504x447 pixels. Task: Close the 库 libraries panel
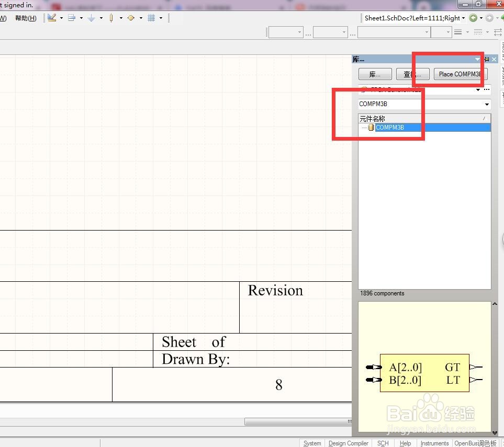pos(494,60)
